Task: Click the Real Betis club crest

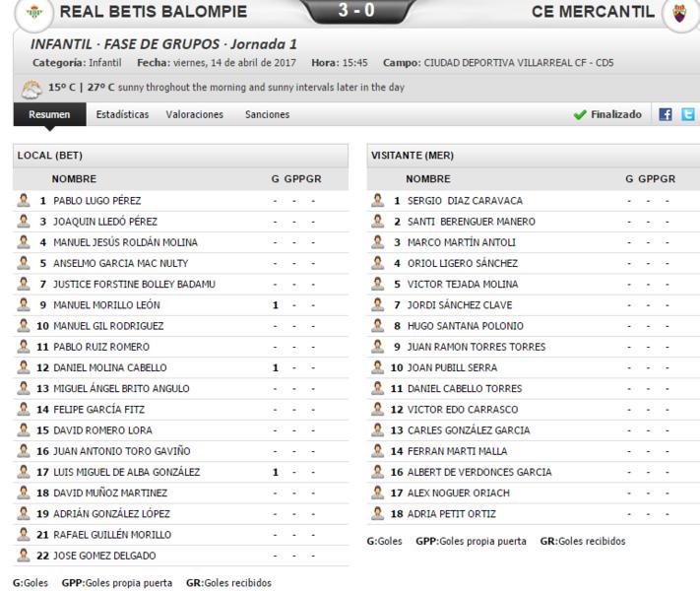Action: point(34,13)
